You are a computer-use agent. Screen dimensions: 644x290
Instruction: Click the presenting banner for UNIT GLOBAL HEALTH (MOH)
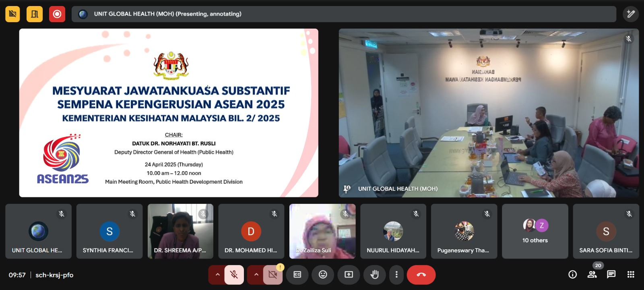344,14
